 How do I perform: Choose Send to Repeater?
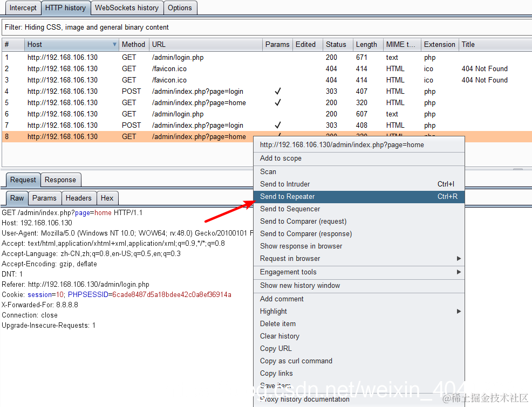click(359, 197)
